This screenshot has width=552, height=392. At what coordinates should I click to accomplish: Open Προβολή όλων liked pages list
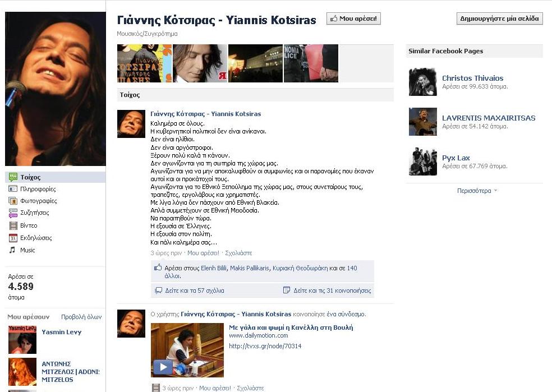coord(81,317)
